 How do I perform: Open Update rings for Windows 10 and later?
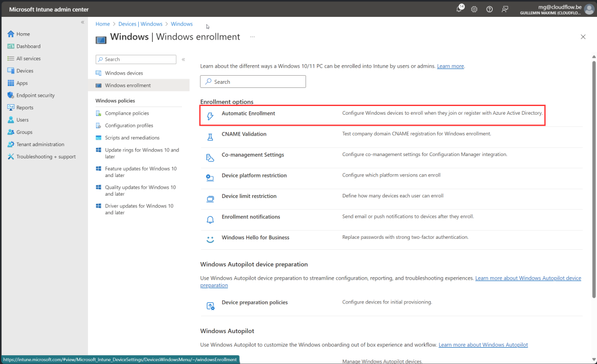139,153
